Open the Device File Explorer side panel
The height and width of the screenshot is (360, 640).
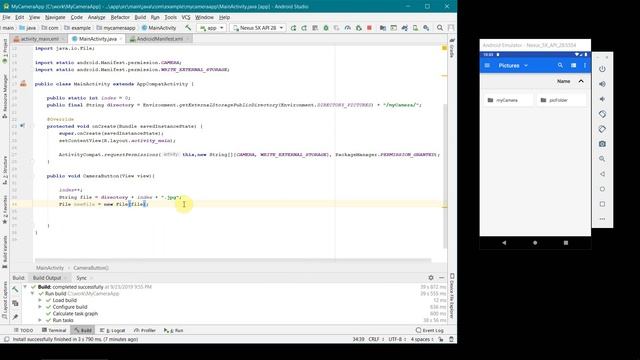click(452, 296)
